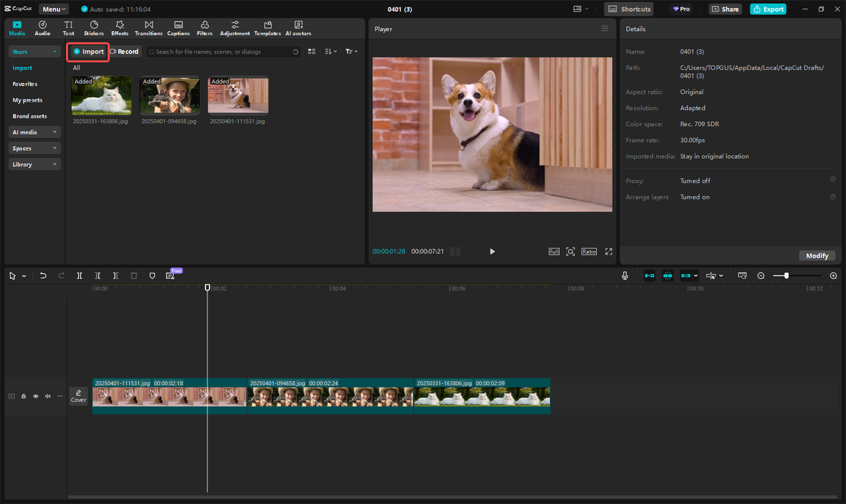Click the Undo arrow in timeline toolbar
Image resolution: width=846 pixels, height=504 pixels.
tap(43, 275)
